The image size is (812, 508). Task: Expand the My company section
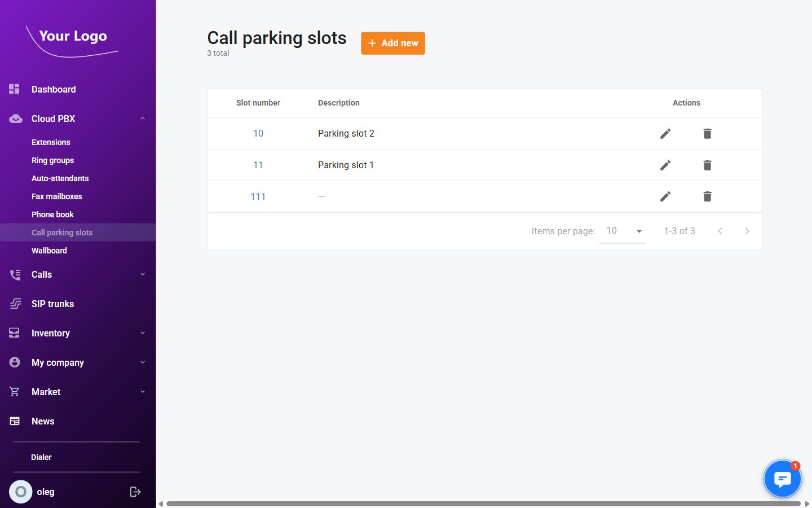[x=143, y=362]
